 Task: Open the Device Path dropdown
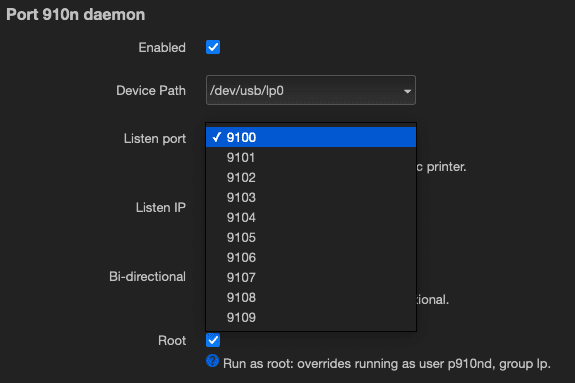311,90
